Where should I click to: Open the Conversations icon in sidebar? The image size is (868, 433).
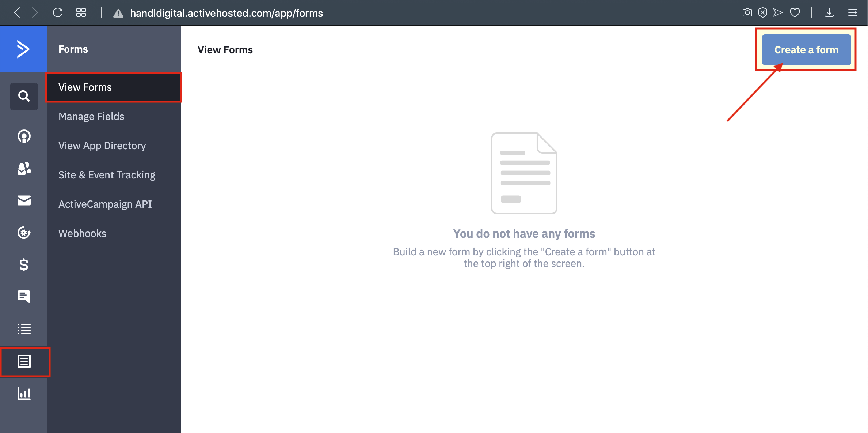(24, 295)
